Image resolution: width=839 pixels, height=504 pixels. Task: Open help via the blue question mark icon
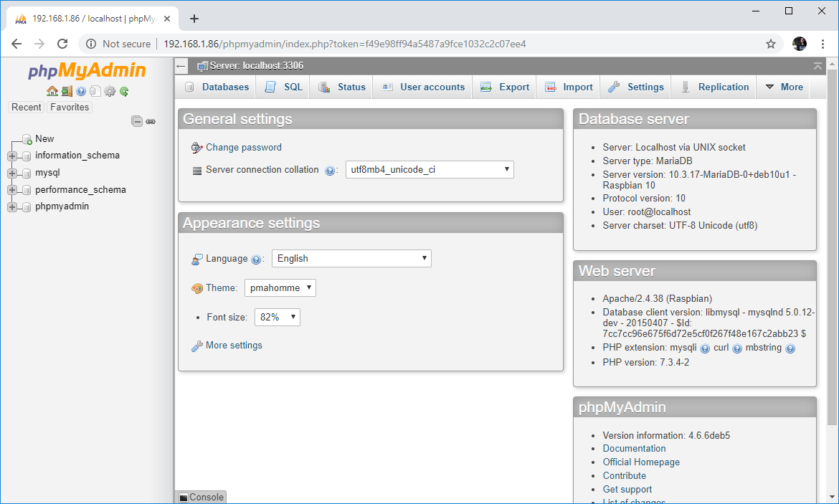pyautogui.click(x=80, y=91)
